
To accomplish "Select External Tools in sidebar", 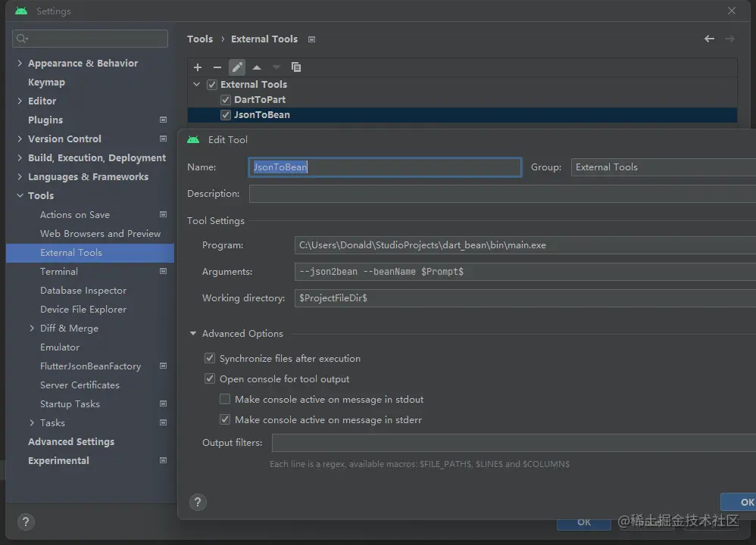I will point(90,253).
